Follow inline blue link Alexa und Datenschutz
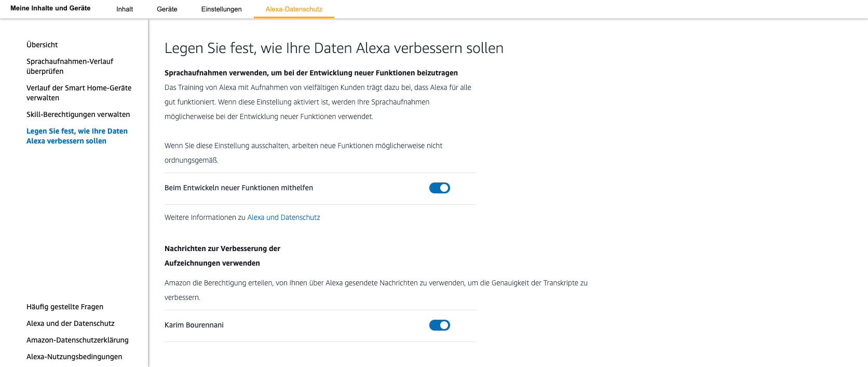868x367 pixels. click(x=283, y=217)
